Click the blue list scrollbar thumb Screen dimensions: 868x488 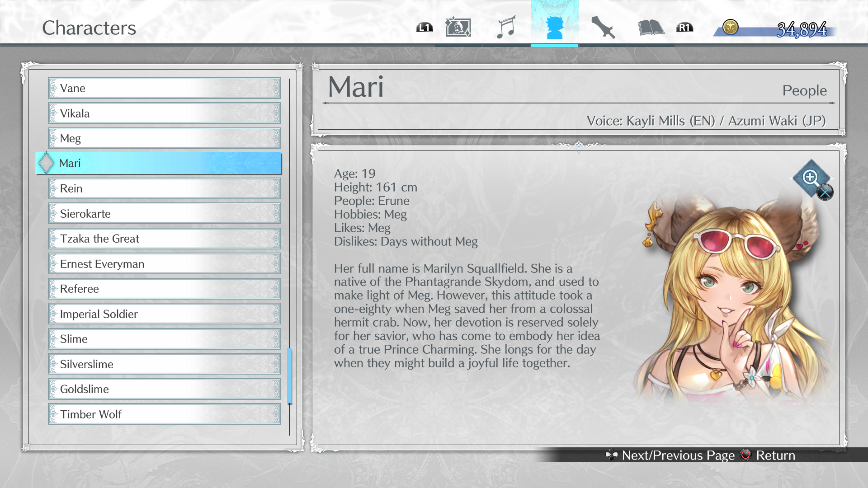click(289, 376)
